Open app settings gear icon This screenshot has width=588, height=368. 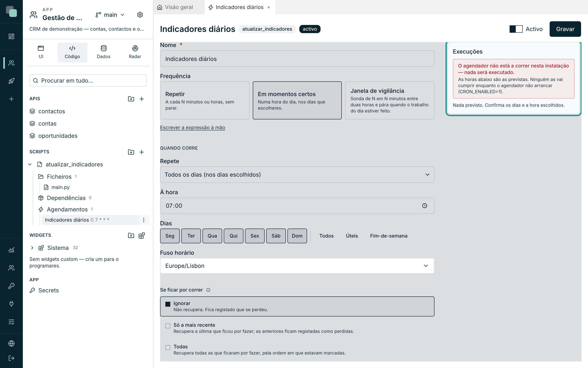(x=140, y=15)
